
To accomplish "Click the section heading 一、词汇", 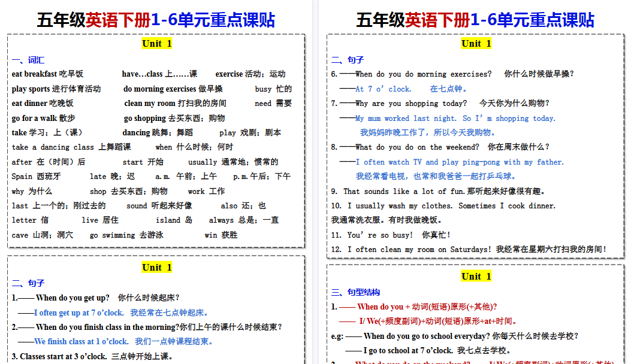I will (28, 60).
